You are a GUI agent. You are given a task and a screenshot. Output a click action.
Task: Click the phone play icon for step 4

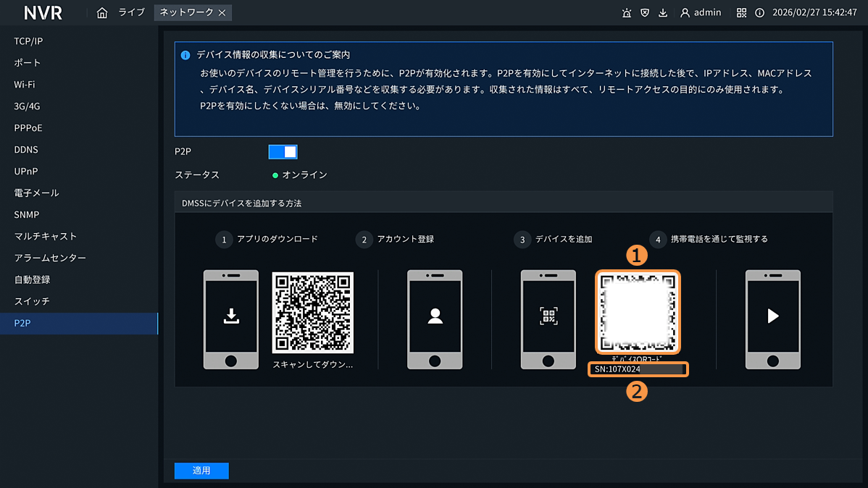point(772,316)
